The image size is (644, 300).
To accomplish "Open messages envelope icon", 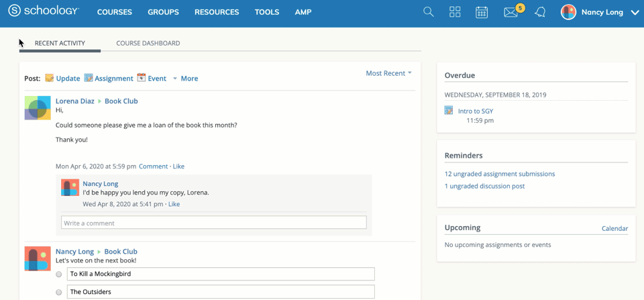I will click(511, 12).
